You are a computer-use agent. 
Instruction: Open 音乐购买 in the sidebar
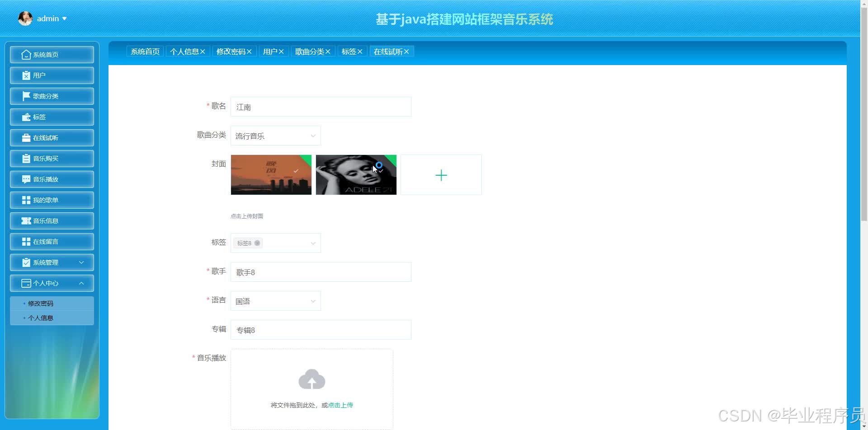coord(52,159)
